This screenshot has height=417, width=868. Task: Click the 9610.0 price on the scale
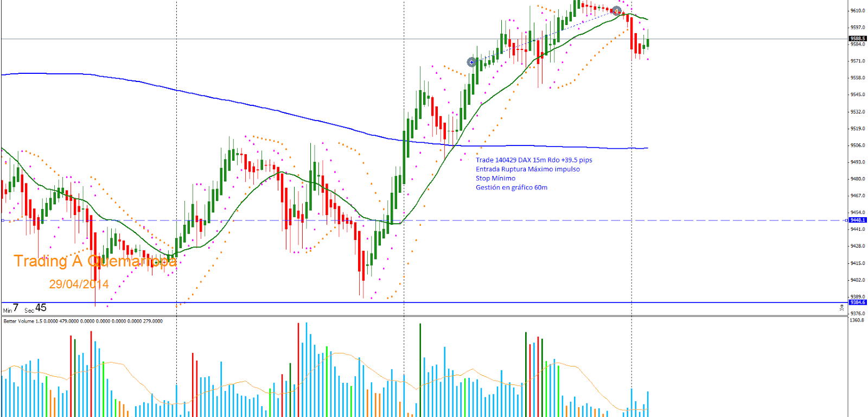coord(858,11)
